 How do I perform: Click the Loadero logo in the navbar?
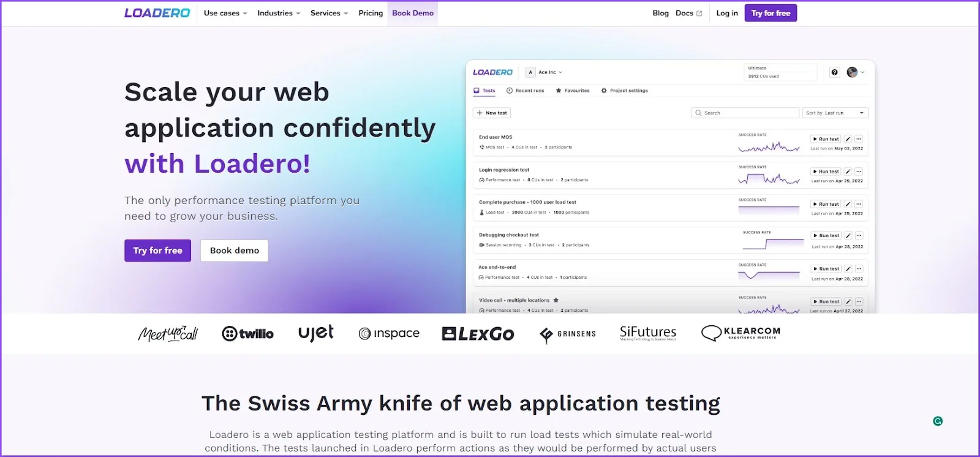pyautogui.click(x=157, y=13)
